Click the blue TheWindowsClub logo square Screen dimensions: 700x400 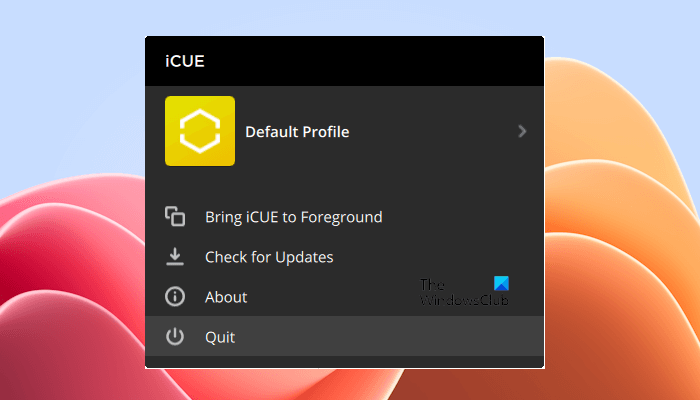click(501, 285)
